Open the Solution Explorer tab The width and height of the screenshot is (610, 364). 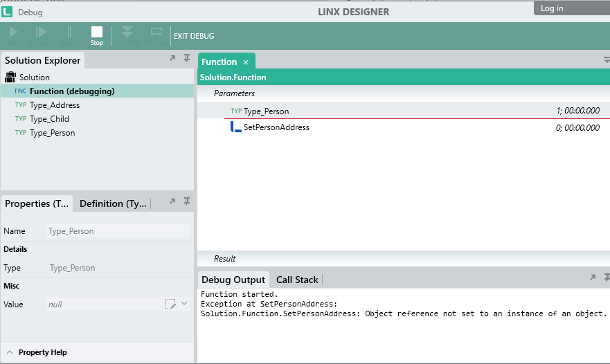42,60
